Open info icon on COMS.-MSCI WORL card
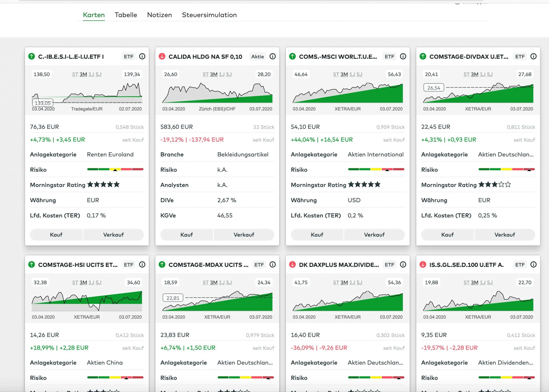 (x=403, y=57)
